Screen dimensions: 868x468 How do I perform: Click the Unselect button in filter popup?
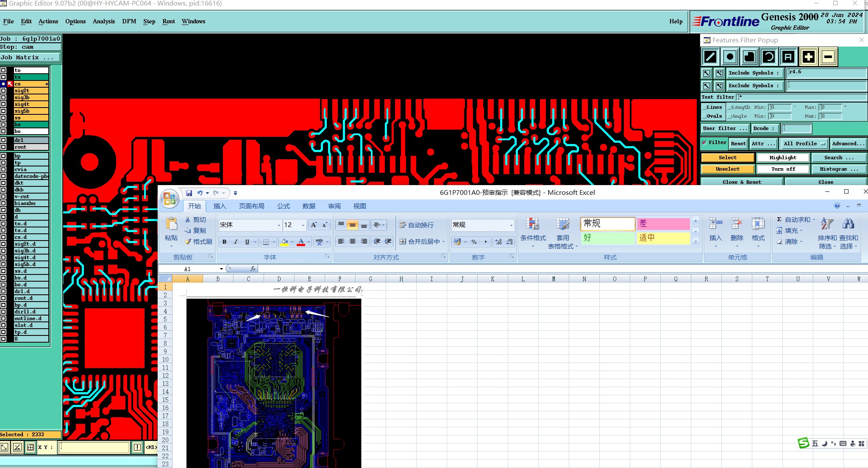pos(728,169)
